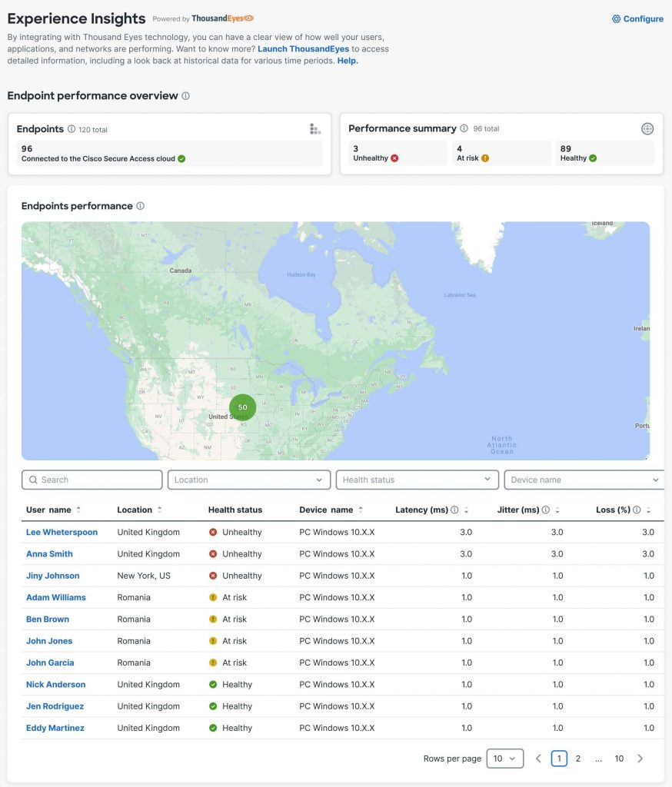The height and width of the screenshot is (787, 672).
Task: Open the Location filter dropdown
Action: pyautogui.click(x=249, y=480)
